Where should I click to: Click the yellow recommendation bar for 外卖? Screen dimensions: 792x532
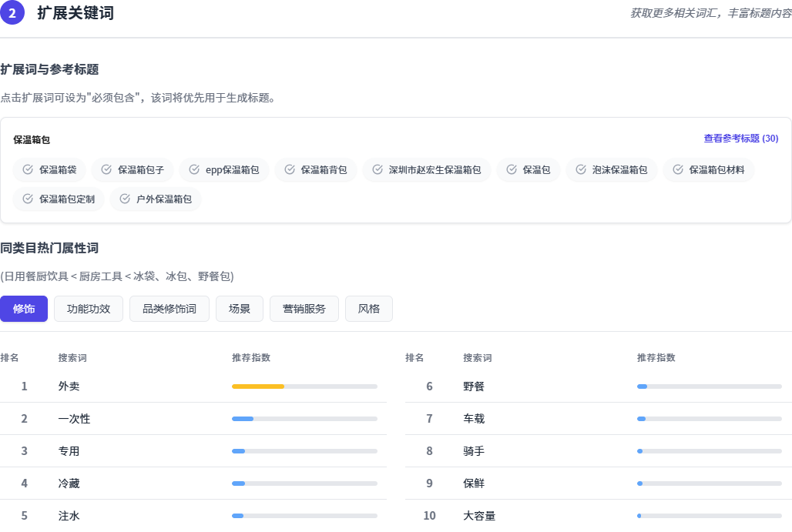pyautogui.click(x=258, y=386)
